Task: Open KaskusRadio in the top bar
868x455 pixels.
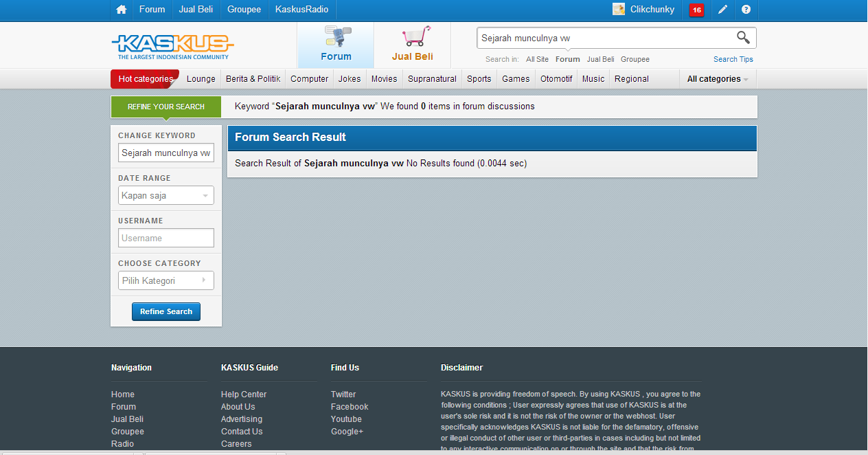Action: click(x=301, y=10)
